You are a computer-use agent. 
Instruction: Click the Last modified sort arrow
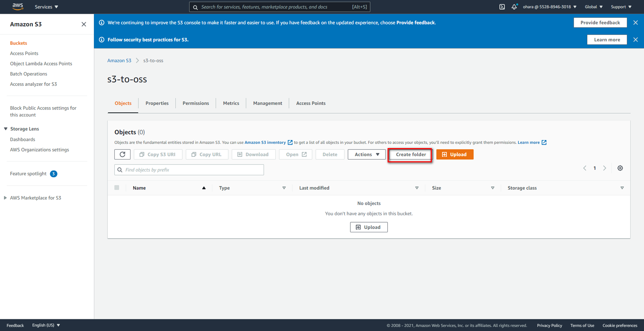pyautogui.click(x=417, y=188)
